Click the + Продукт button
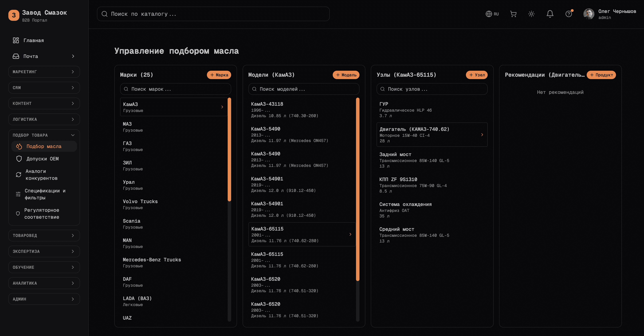Image resolution: width=644 pixels, height=336 pixels. click(x=601, y=75)
